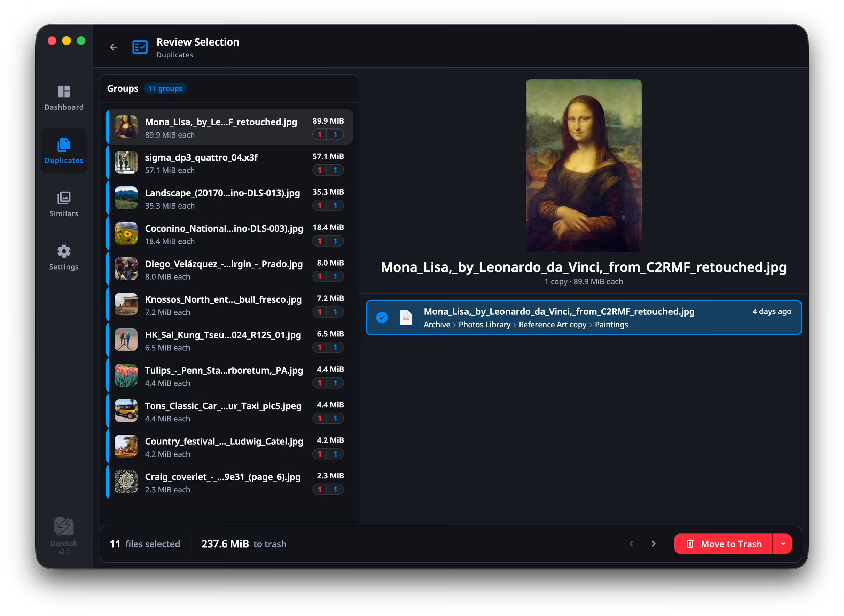Screen dimensions: 844x616
Task: Select the Diego_Velázquez group thumbnail
Action: (126, 269)
